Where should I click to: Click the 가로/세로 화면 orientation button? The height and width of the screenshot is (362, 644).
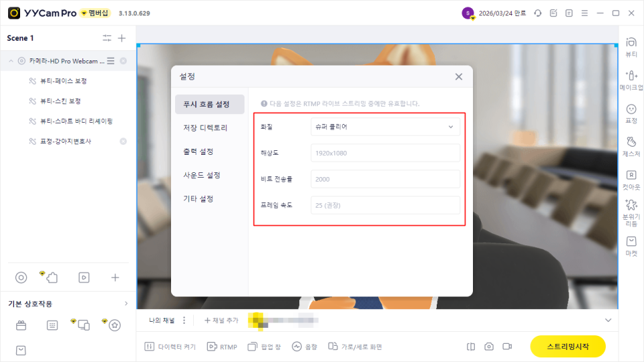[355, 347]
